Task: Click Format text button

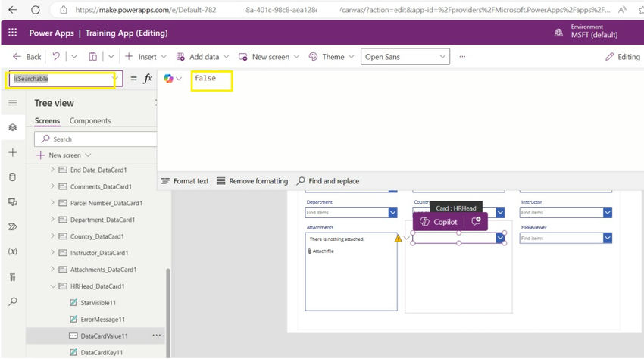Action: pyautogui.click(x=185, y=181)
